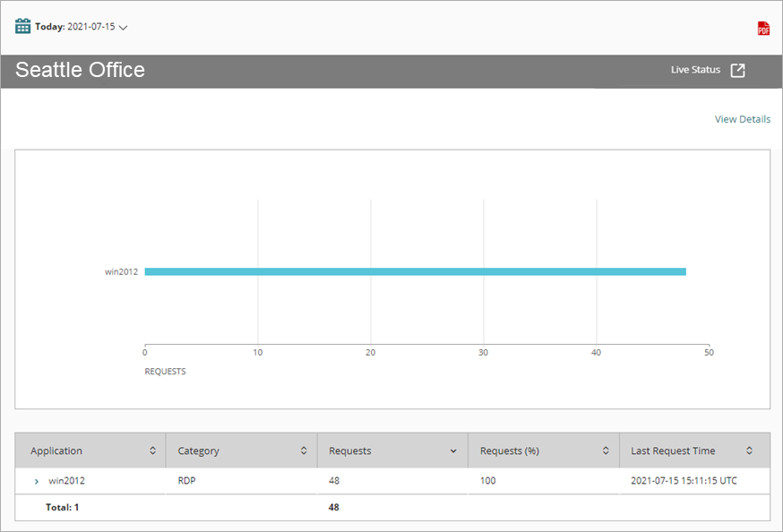Sort by Last Request Time arrows
Screen dimensions: 783x532
pos(749,450)
